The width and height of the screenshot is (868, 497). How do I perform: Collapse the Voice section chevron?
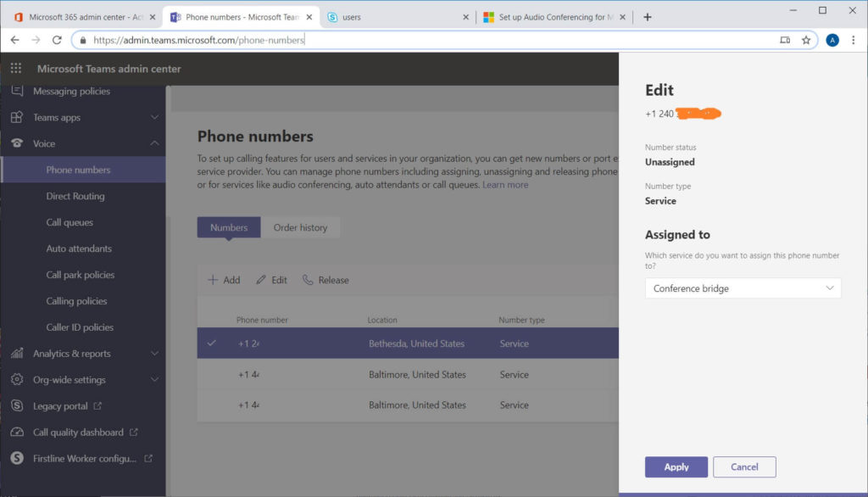(154, 143)
